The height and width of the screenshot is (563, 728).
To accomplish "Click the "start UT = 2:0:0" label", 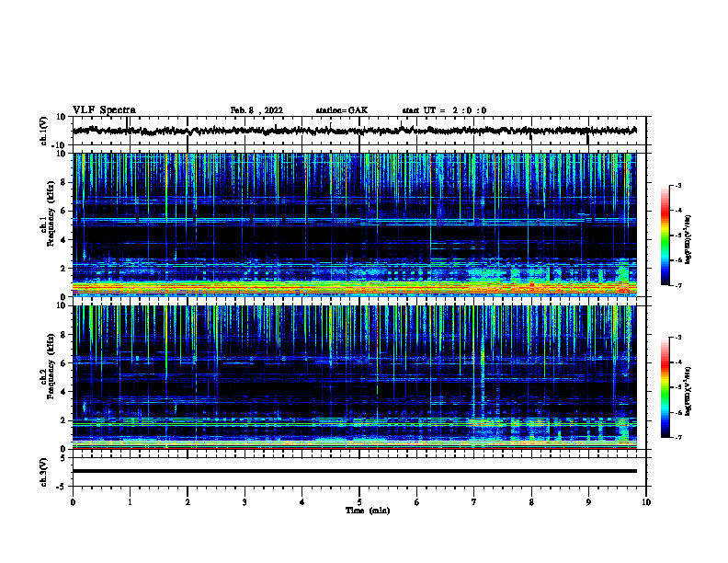I will (444, 110).
